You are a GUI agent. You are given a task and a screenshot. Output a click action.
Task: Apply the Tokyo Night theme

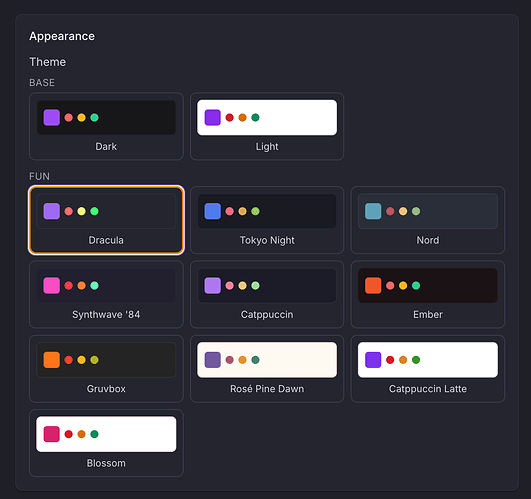tap(267, 220)
